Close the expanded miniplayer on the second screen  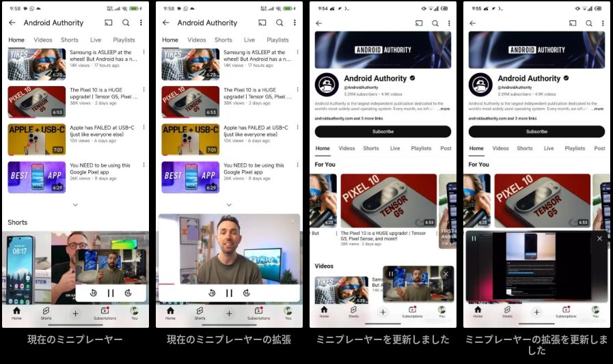click(292, 221)
